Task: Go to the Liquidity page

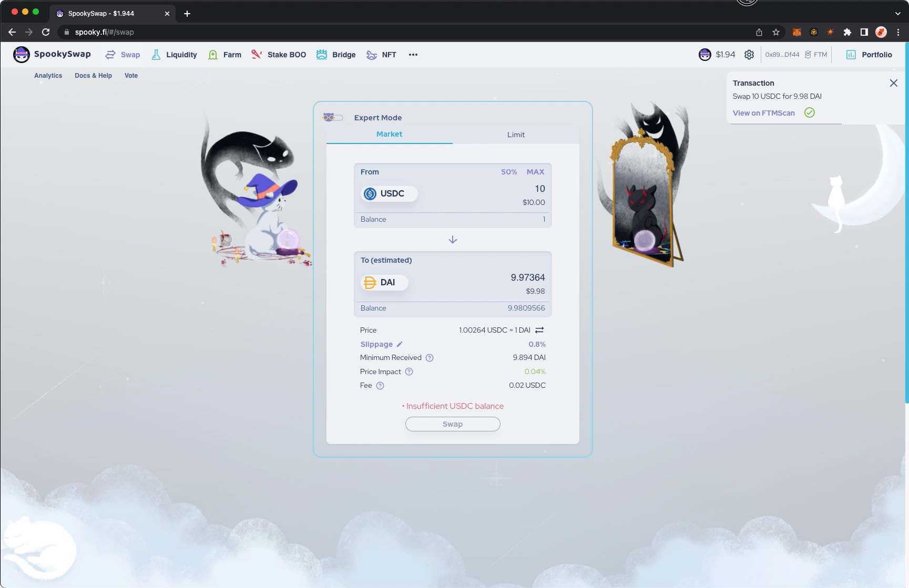Action: (x=174, y=55)
